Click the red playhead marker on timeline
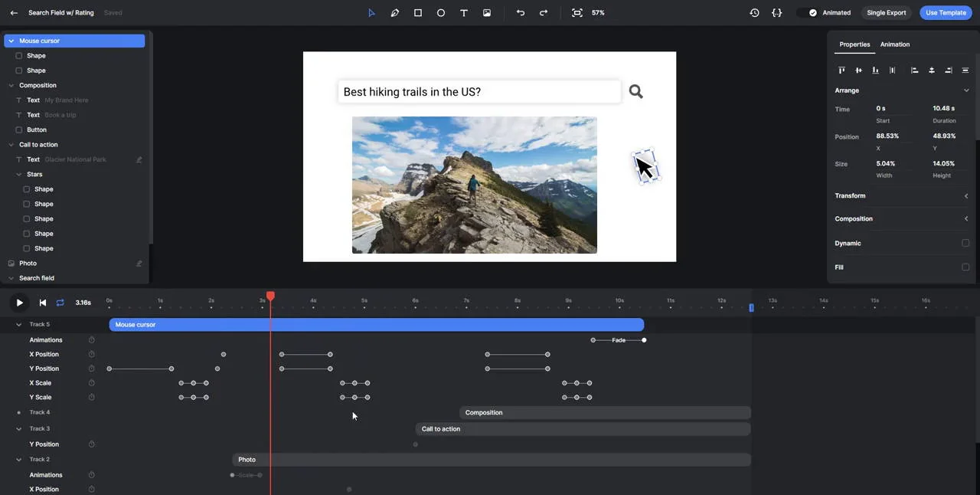This screenshot has width=980, height=495. [270, 297]
